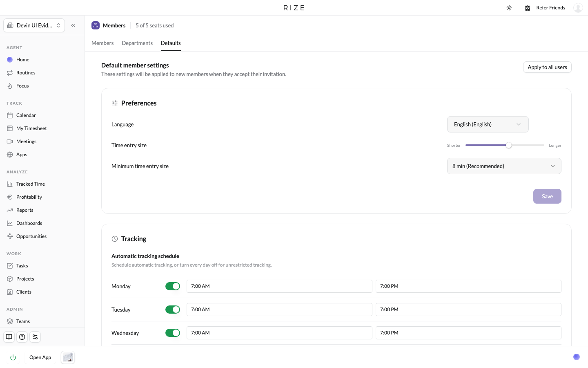The height and width of the screenshot is (368, 588).
Task: Click the Time entry size slider handle
Action: pos(509,145)
